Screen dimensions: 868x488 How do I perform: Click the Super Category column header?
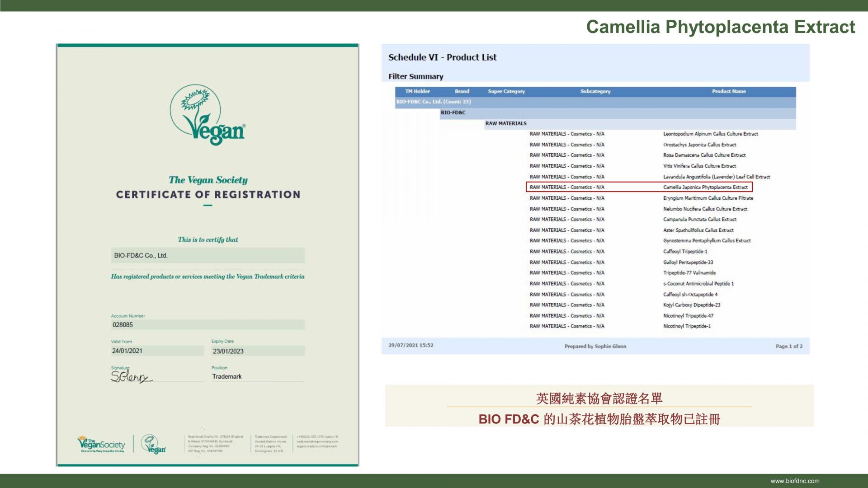click(506, 91)
